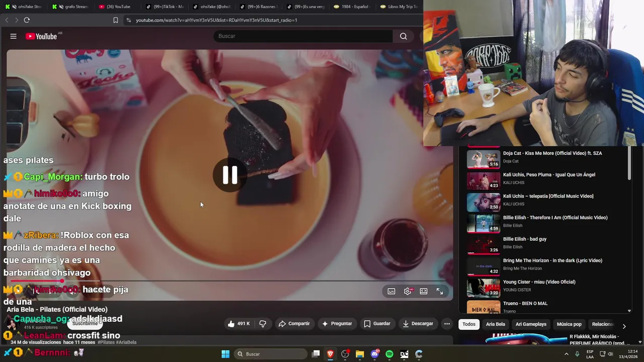644x362 pixels.
Task: Like the video with thumbs up 491 K
Action: pos(239,324)
